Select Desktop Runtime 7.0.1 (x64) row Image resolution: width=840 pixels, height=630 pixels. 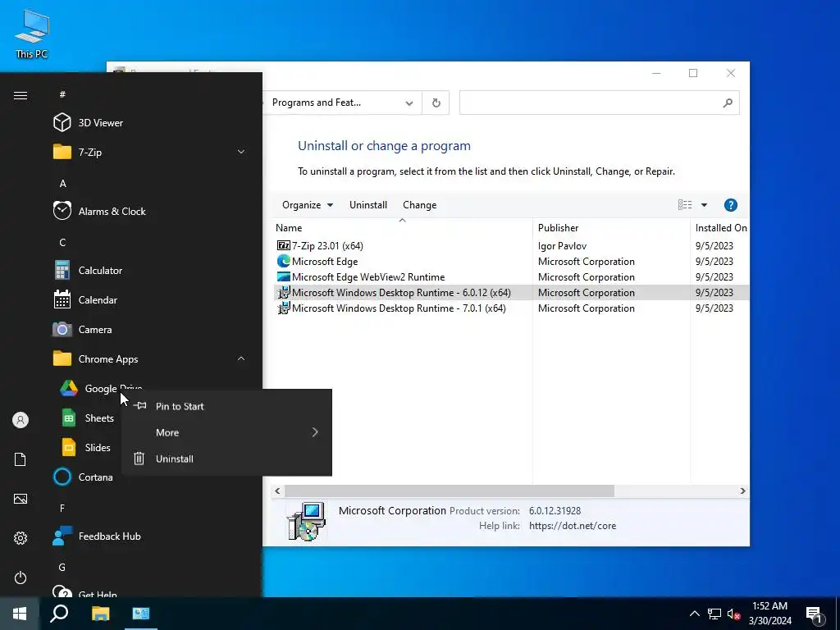(x=510, y=308)
